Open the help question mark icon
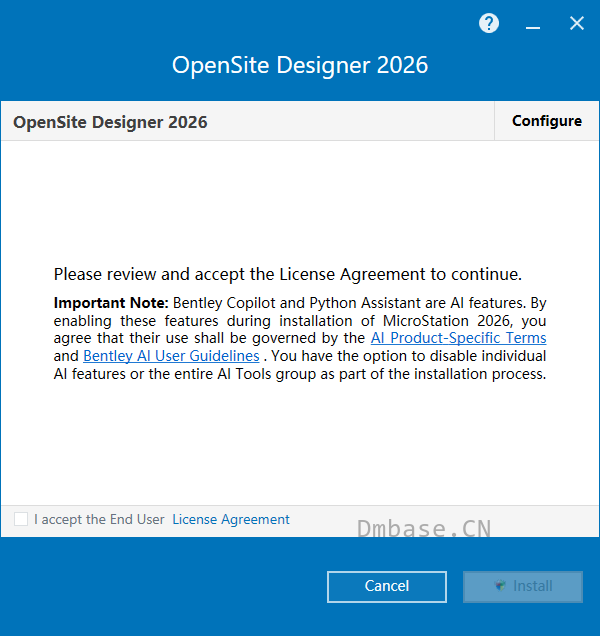 pyautogui.click(x=489, y=23)
